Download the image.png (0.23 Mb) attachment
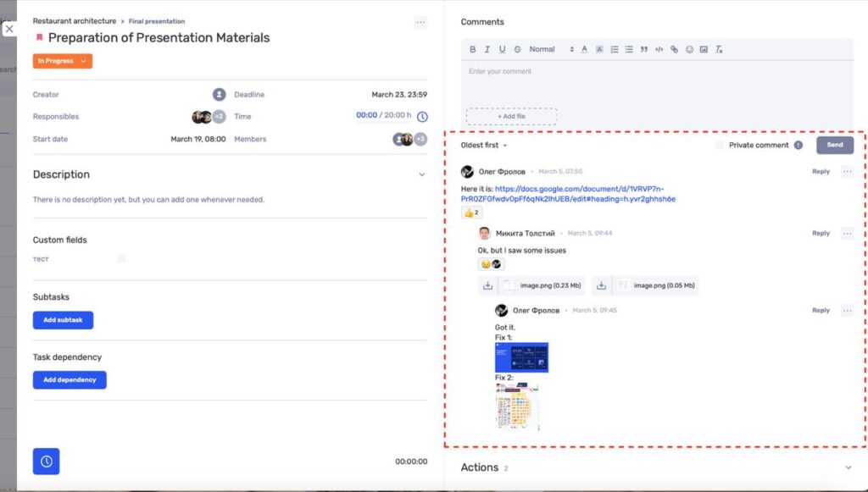Image resolution: width=868 pixels, height=492 pixels. [x=487, y=286]
